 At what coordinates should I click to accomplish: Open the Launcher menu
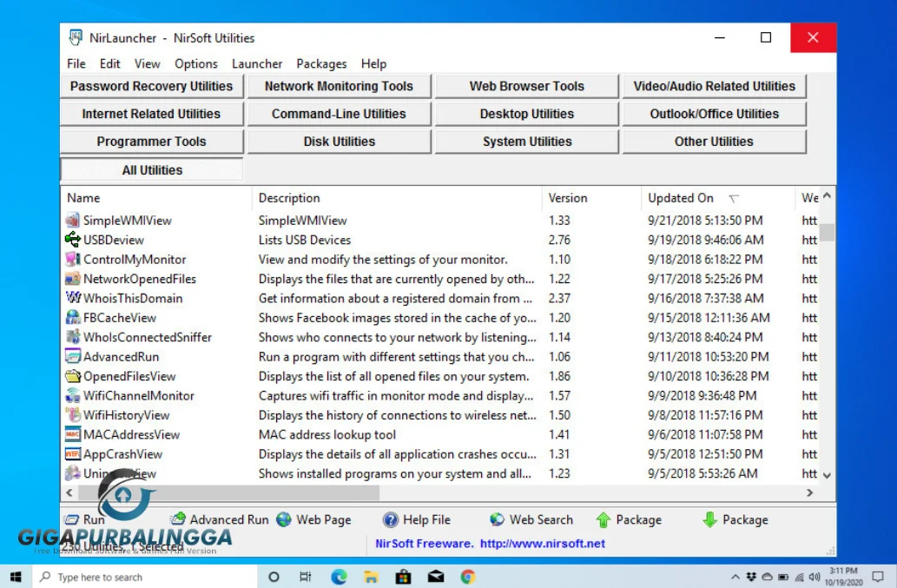coord(257,63)
